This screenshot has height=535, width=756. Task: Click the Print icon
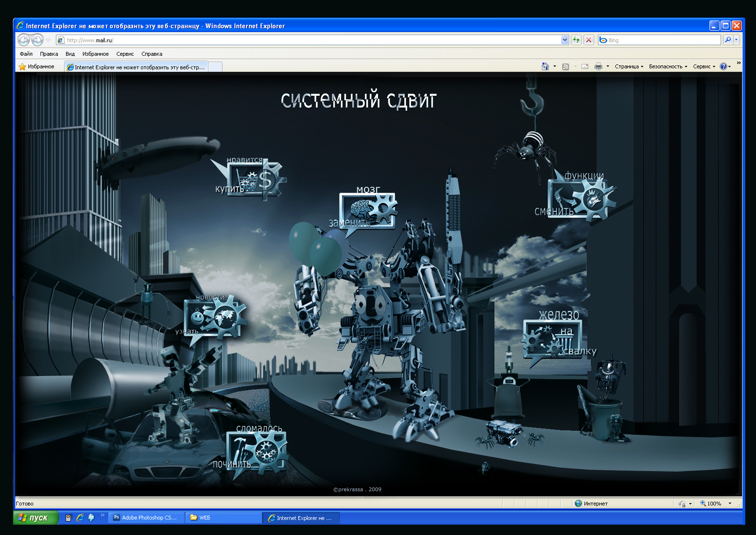point(598,67)
